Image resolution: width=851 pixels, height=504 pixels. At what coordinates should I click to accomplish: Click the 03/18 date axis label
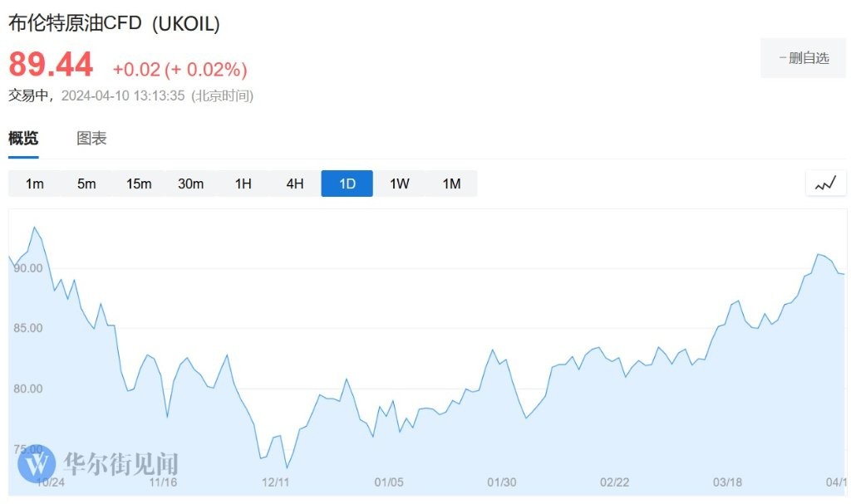click(727, 482)
